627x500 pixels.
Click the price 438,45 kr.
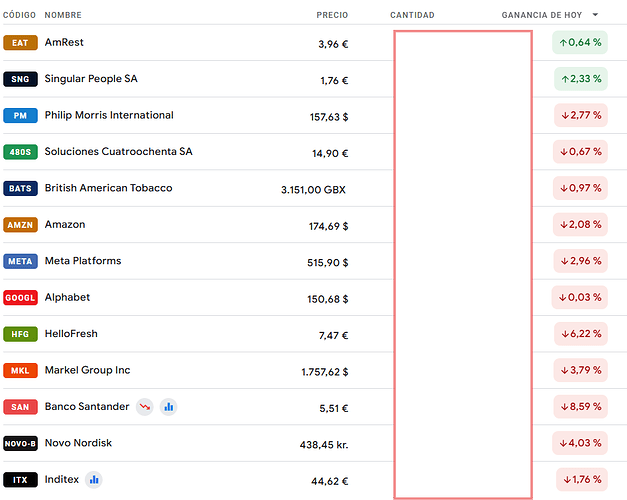pyautogui.click(x=324, y=444)
